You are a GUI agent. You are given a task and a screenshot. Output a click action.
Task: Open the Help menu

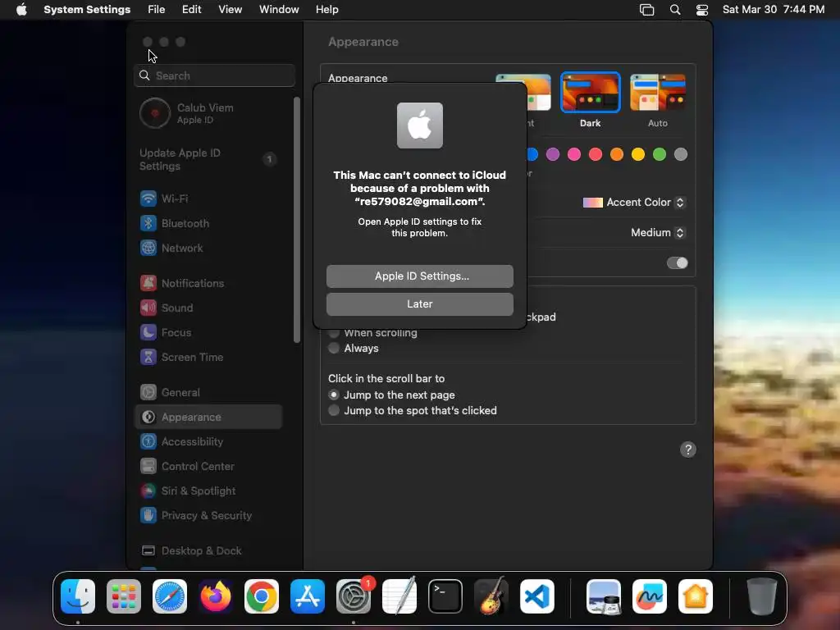pos(326,10)
